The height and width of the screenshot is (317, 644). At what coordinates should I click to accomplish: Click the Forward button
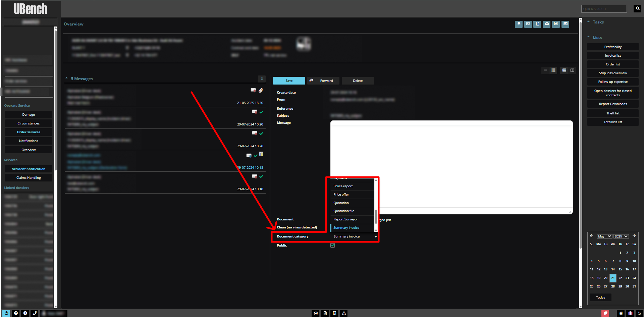323,81
